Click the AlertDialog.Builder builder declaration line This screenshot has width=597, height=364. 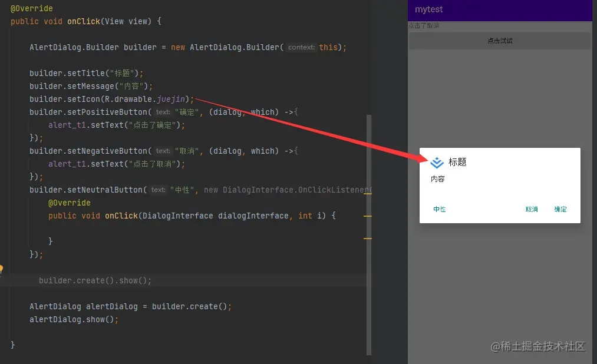(188, 48)
